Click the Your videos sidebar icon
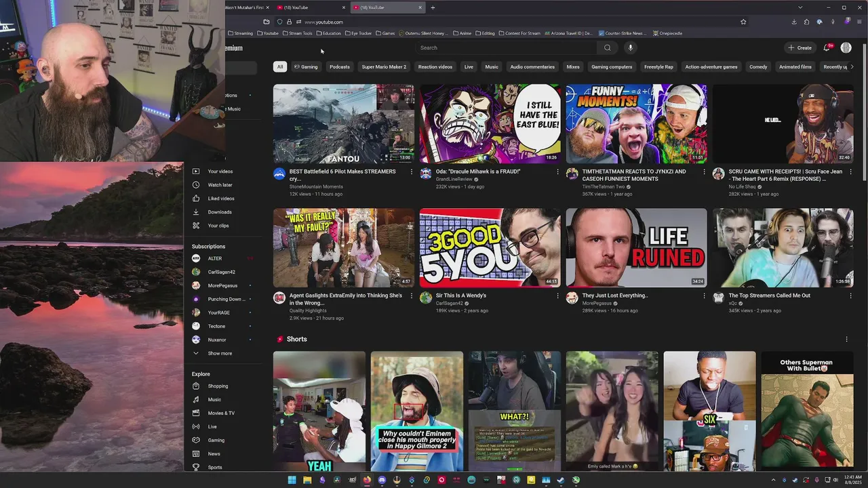This screenshot has width=868, height=488. 196,171
